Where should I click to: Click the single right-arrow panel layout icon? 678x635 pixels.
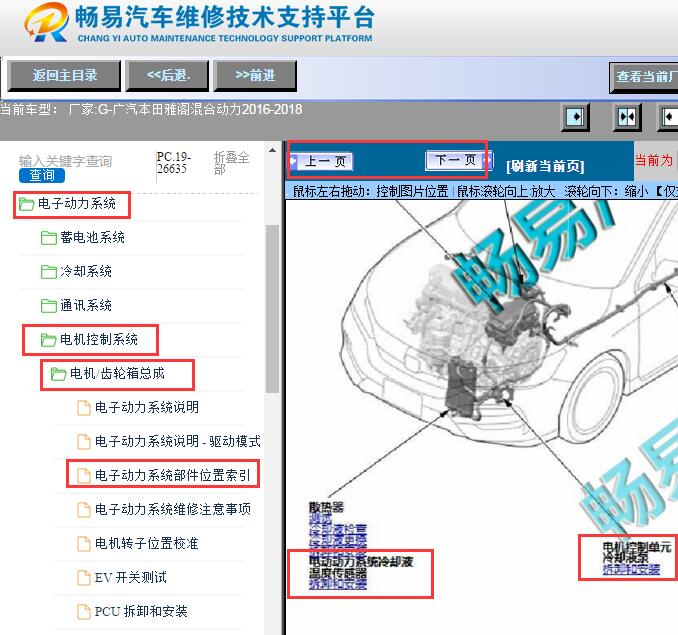[x=575, y=117]
